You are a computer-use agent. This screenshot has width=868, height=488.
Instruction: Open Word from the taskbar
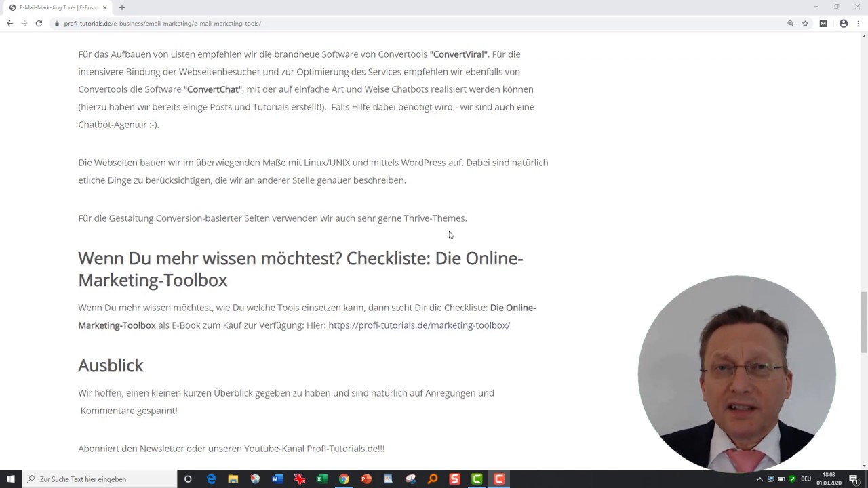277,479
